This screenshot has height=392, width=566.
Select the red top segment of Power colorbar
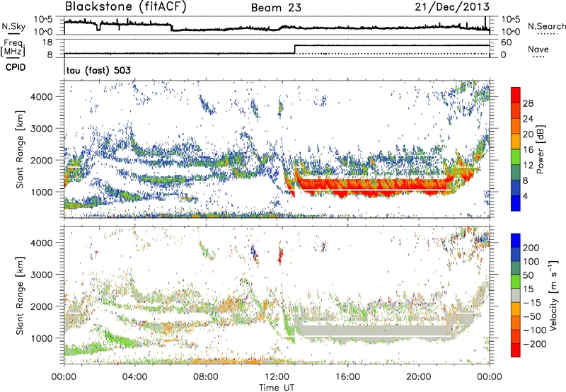tap(516, 94)
